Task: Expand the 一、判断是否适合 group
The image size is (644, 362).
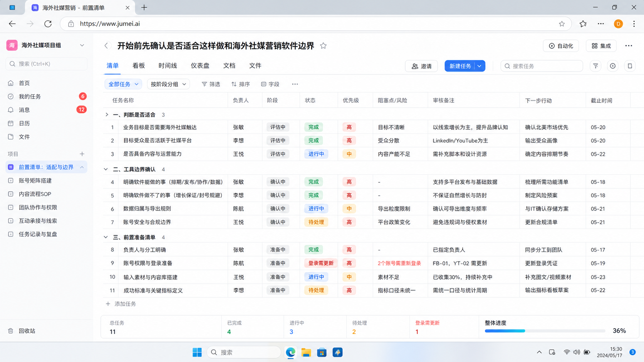Action: pyautogui.click(x=107, y=115)
